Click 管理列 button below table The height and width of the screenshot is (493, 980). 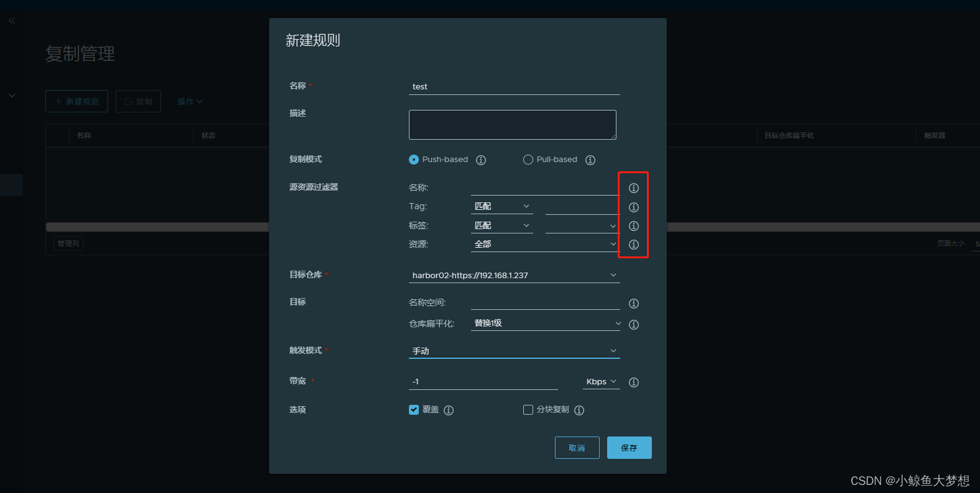[68, 243]
